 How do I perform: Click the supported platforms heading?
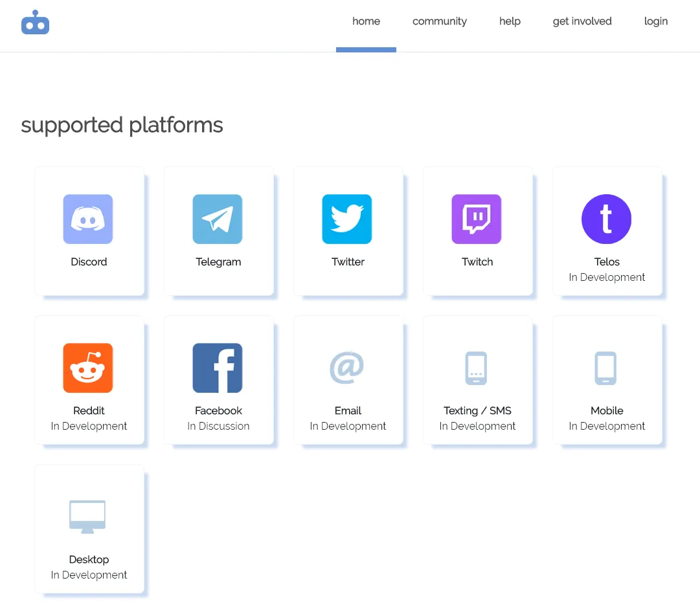[x=122, y=126]
